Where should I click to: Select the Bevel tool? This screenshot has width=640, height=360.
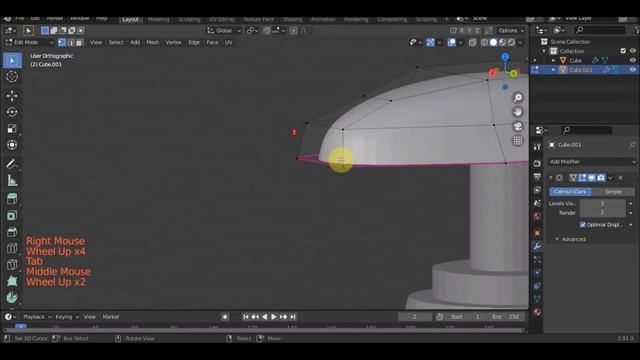tap(12, 231)
